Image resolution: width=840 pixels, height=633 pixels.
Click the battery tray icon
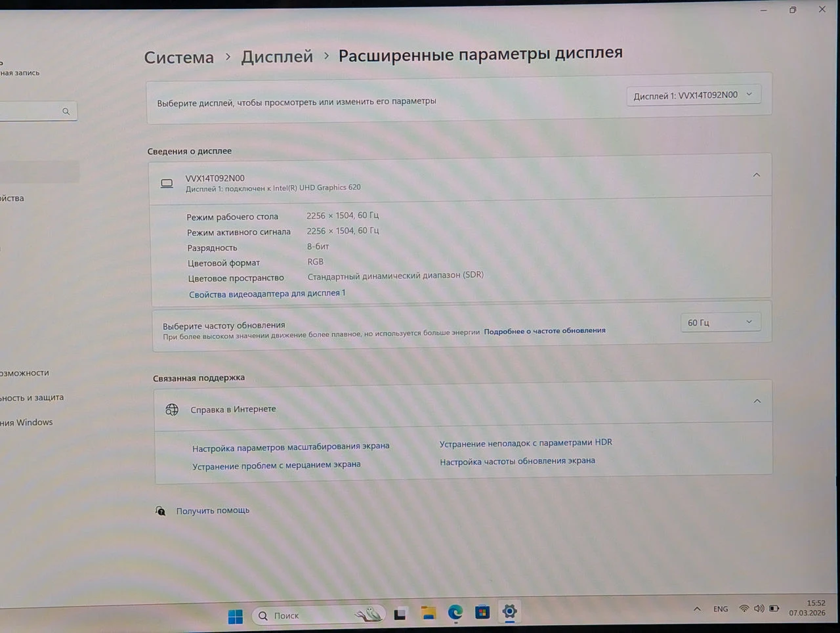(774, 608)
